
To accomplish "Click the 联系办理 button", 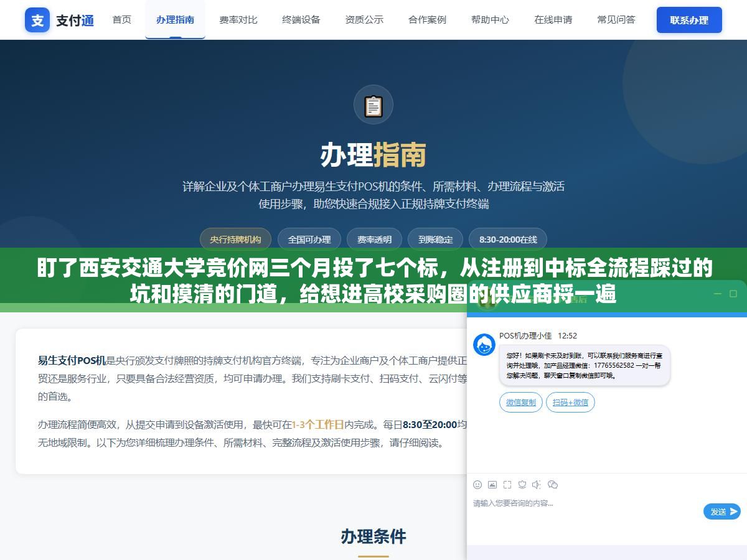I will tap(689, 20).
